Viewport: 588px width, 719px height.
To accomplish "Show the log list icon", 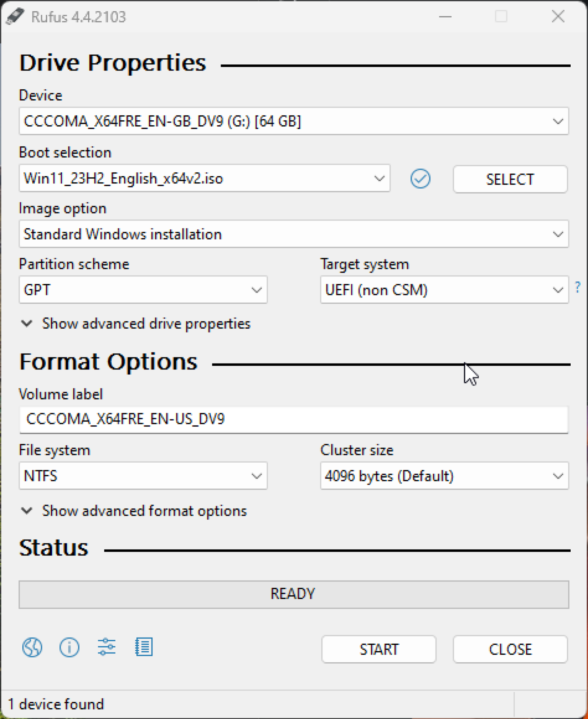I will click(x=144, y=647).
